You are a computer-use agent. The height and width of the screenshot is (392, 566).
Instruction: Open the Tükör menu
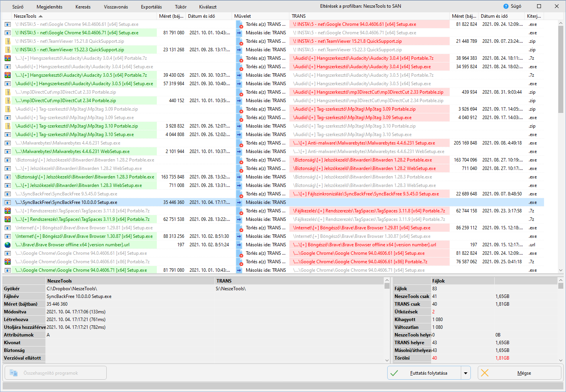click(x=181, y=7)
